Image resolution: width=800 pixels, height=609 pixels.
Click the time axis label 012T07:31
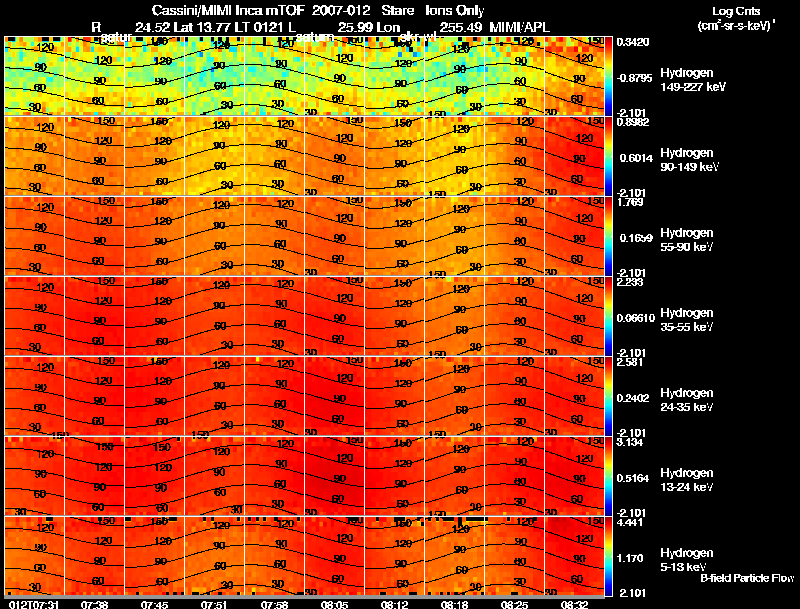point(34,604)
